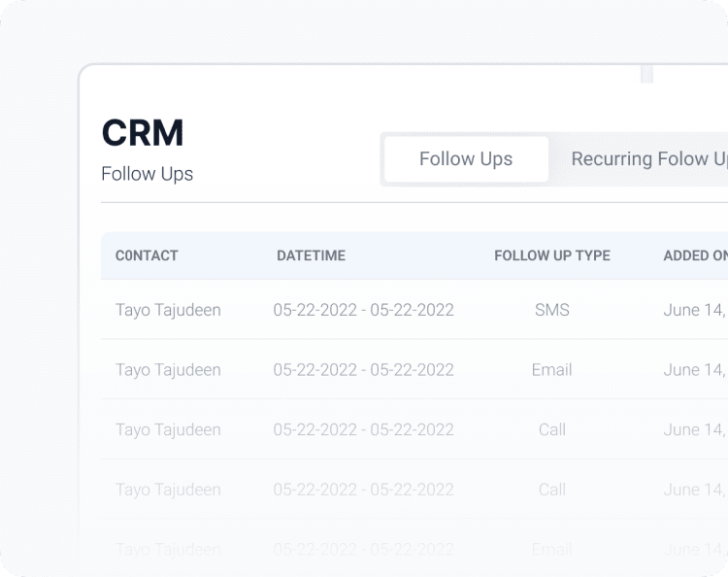728x577 pixels.
Task: Sort by the CONTACT column header
Action: (147, 255)
